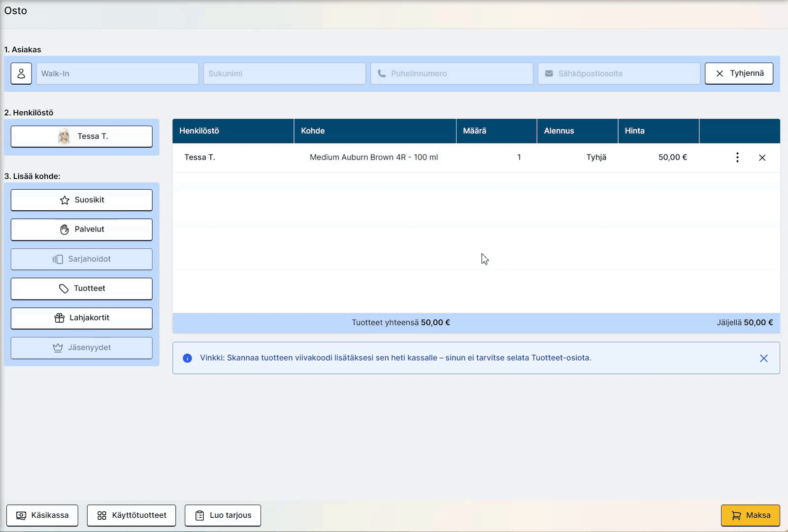Screen dimensions: 788x532
Task: Click the Määrä column header
Action: pyautogui.click(x=496, y=131)
